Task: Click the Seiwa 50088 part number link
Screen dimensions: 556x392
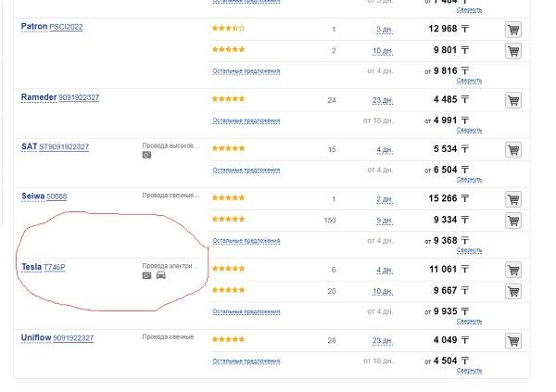Action: point(57,196)
